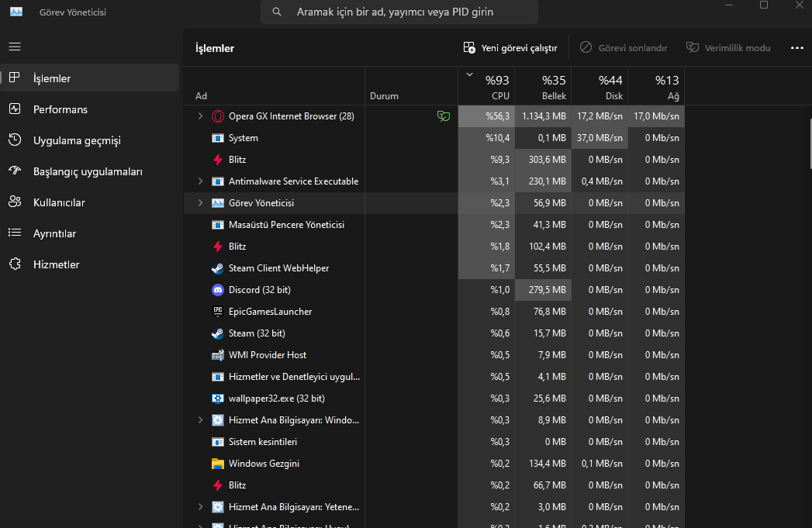The image size is (812, 528).
Task: Click the Hizmetler ve Denetleyici icon
Action: coord(218,377)
